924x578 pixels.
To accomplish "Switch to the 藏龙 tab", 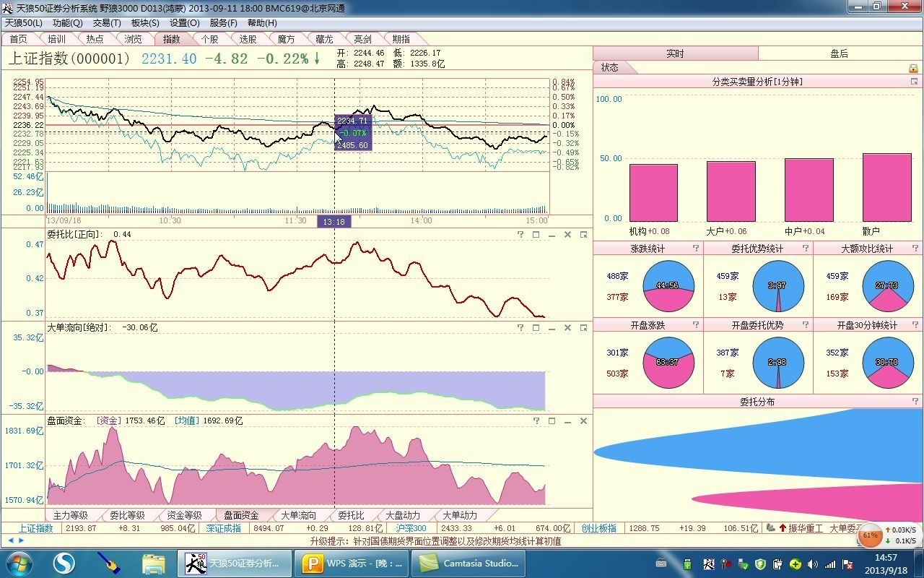I will (325, 39).
